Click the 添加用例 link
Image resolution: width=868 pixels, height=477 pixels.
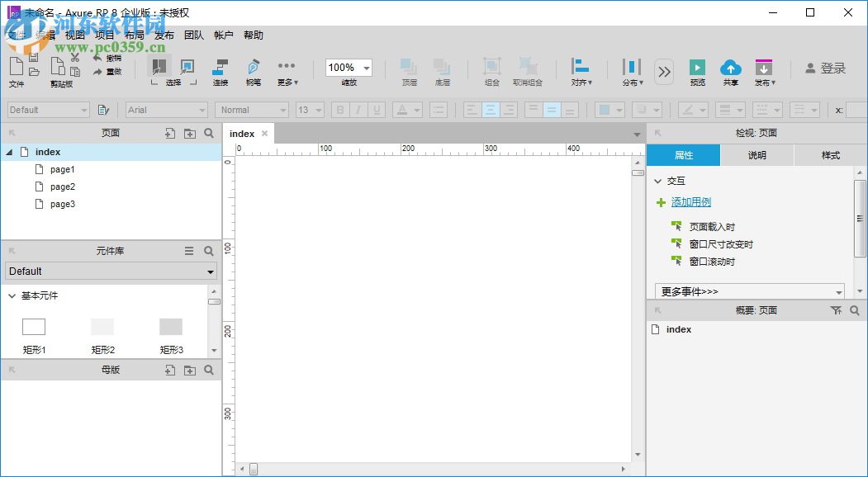(690, 201)
